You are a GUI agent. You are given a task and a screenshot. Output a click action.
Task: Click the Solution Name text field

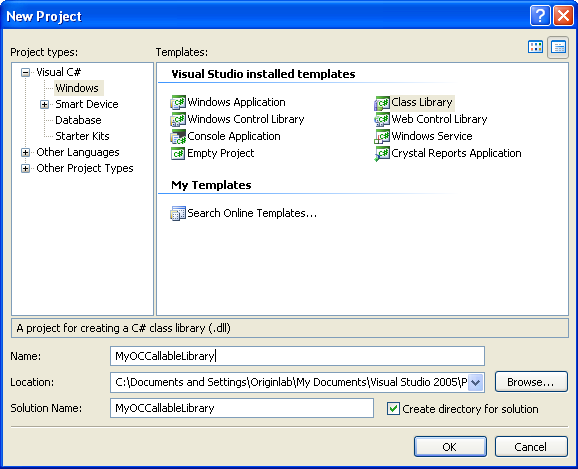click(x=242, y=408)
